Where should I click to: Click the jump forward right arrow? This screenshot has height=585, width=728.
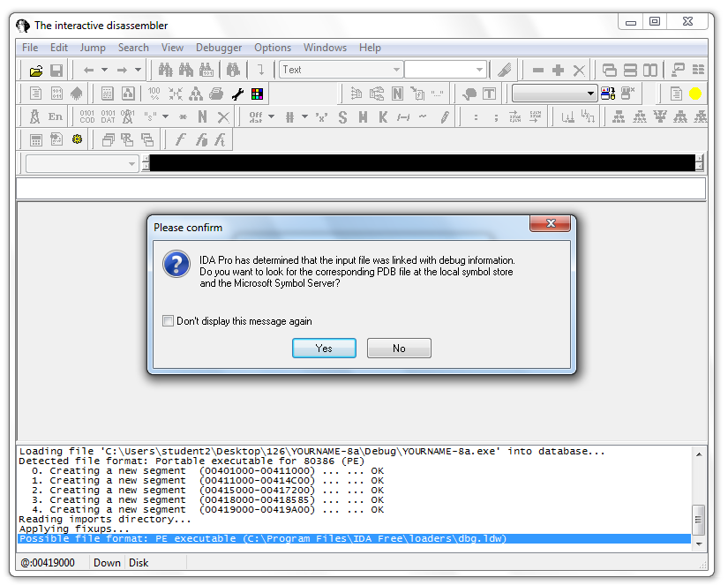(122, 70)
